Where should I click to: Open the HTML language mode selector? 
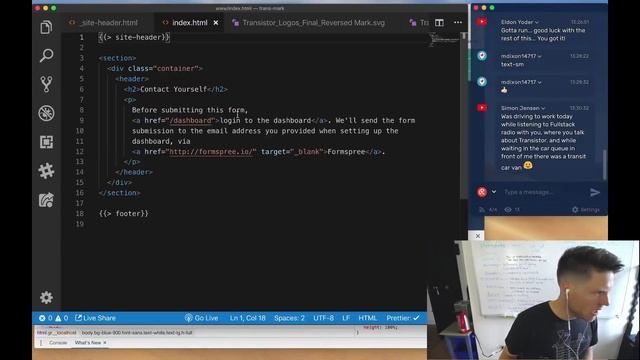(368, 318)
